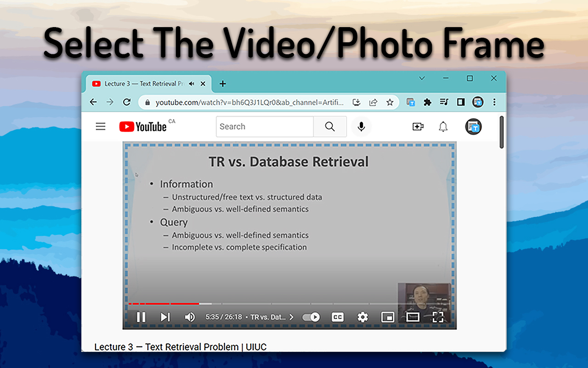This screenshot has height=368, width=588.
Task: Mute the tab via speaker icon
Action: coord(192,84)
